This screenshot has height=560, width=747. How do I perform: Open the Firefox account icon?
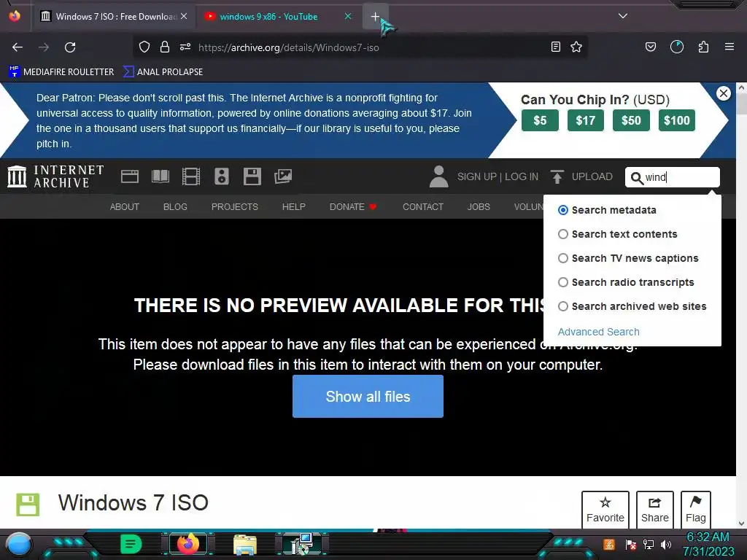(677, 47)
